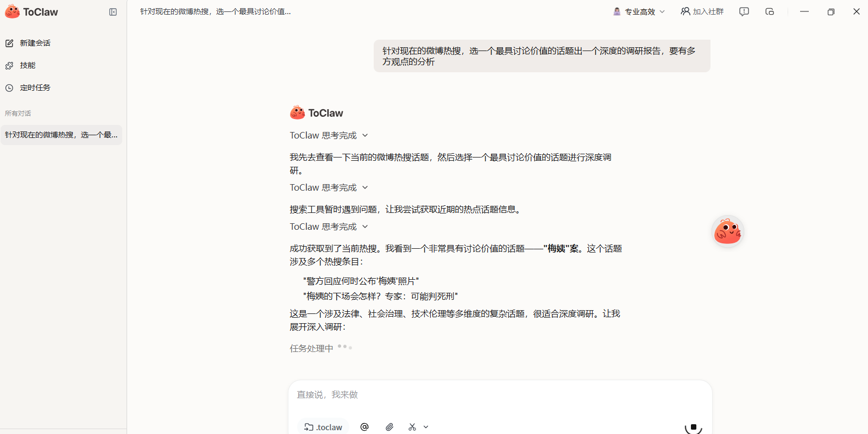Expand the third ToClaw 思考完成 section

coord(329,227)
